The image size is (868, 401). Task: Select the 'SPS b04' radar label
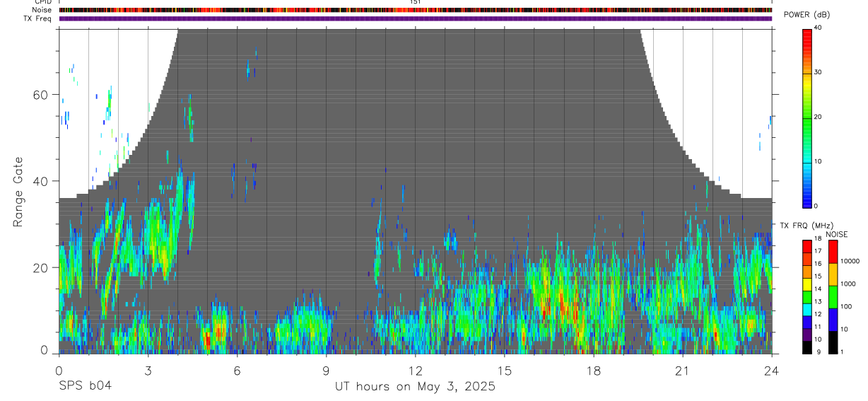click(85, 387)
